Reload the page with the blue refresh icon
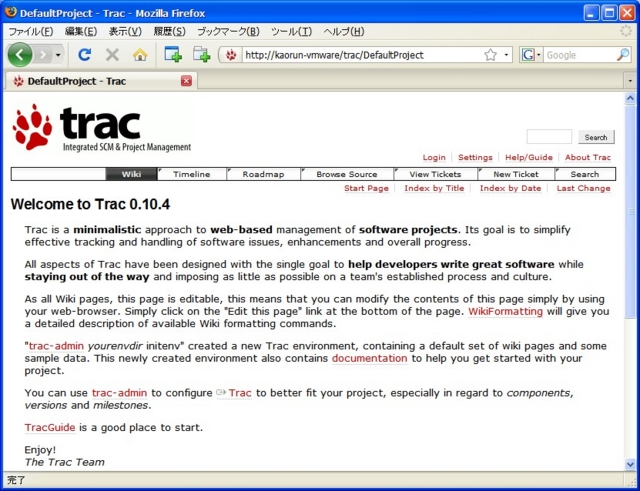Screen dimensions: 640x491 tap(84, 55)
